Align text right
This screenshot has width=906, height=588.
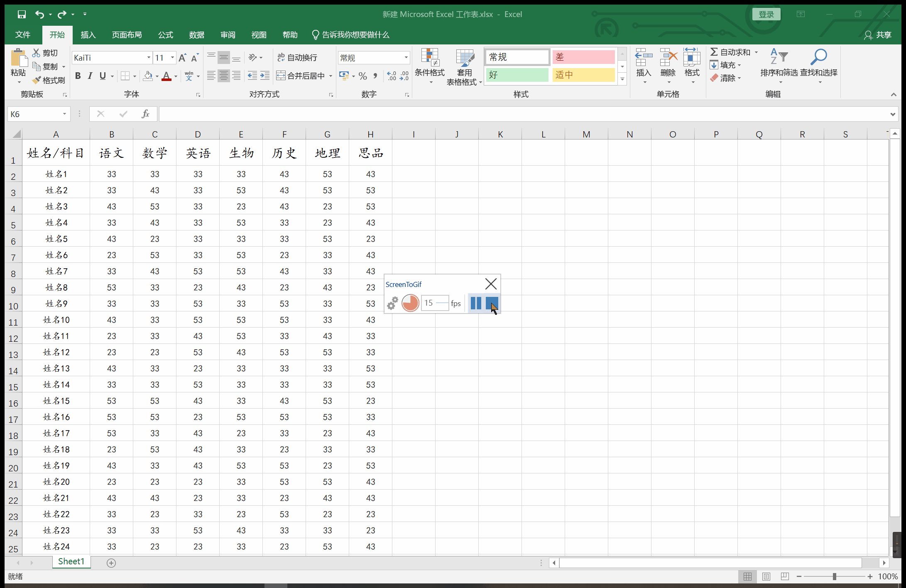click(x=236, y=76)
